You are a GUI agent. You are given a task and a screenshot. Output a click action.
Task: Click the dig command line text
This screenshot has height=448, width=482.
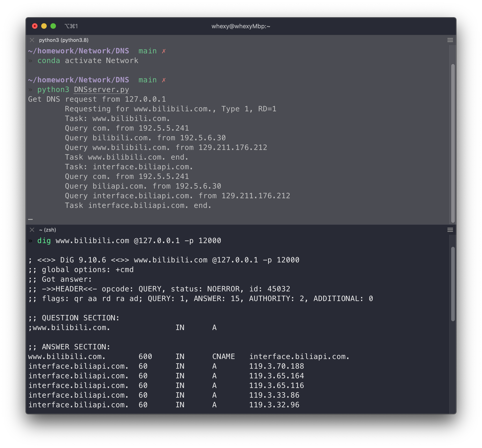(x=129, y=241)
